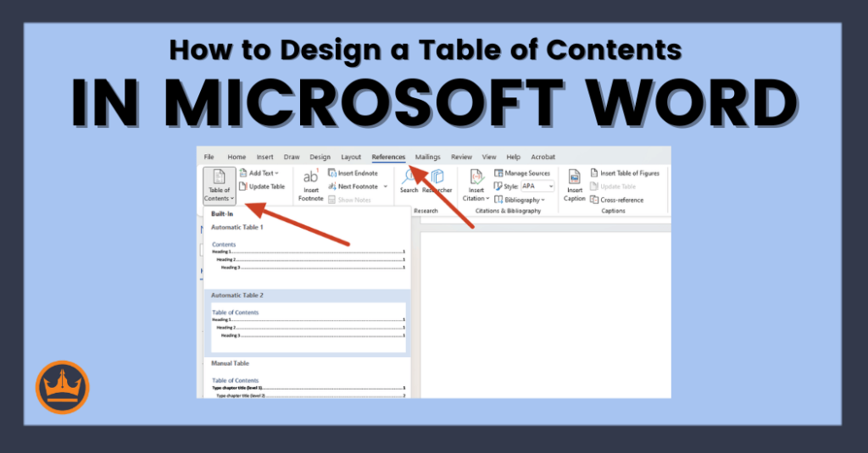Click Insert Table of Figures
The width and height of the screenshot is (868, 453).
click(625, 173)
